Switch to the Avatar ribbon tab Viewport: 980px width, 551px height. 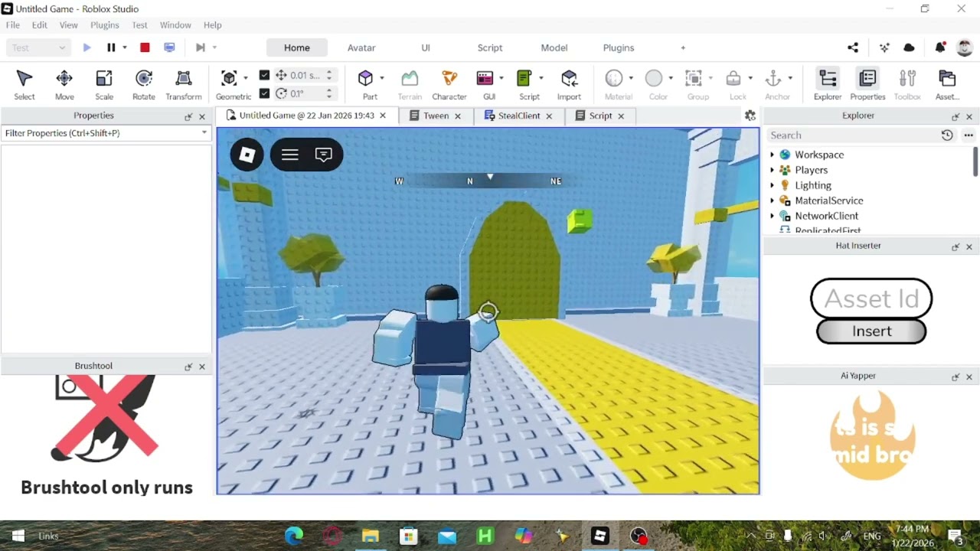click(361, 47)
